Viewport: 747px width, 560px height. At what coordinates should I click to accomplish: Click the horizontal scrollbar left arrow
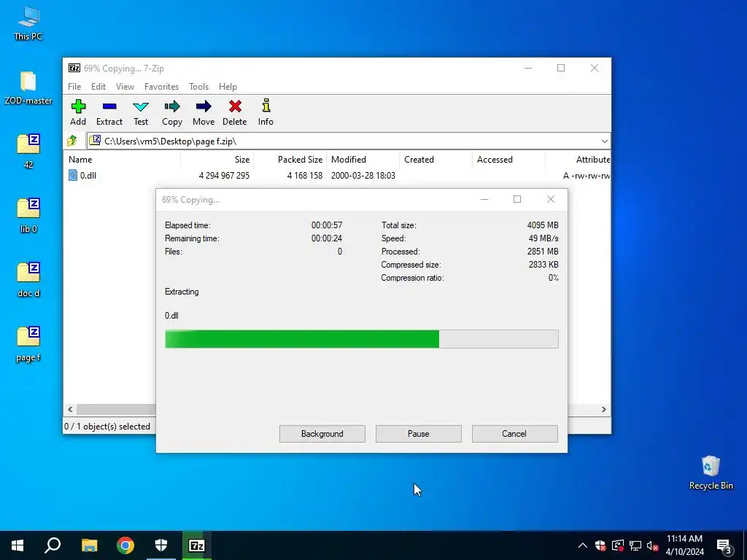[71, 410]
